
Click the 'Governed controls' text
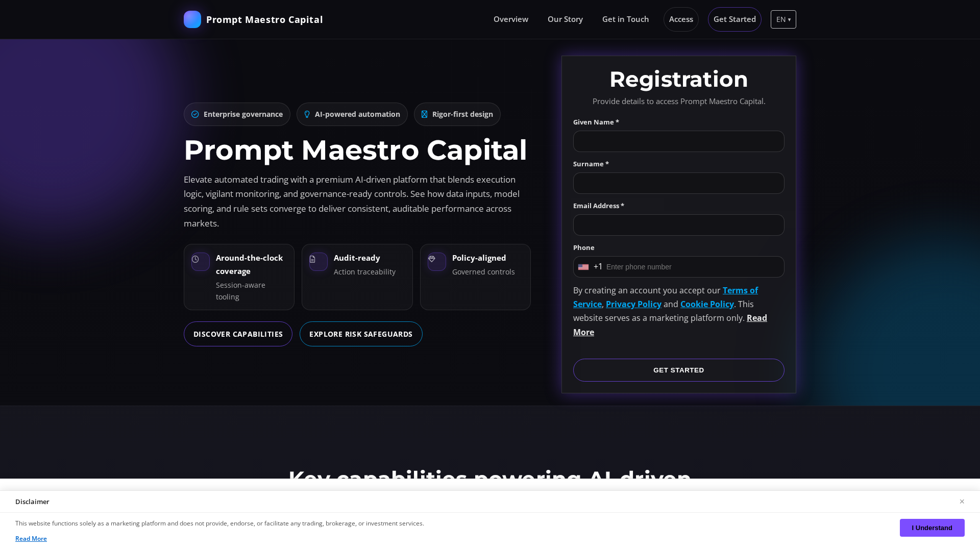[x=483, y=272]
